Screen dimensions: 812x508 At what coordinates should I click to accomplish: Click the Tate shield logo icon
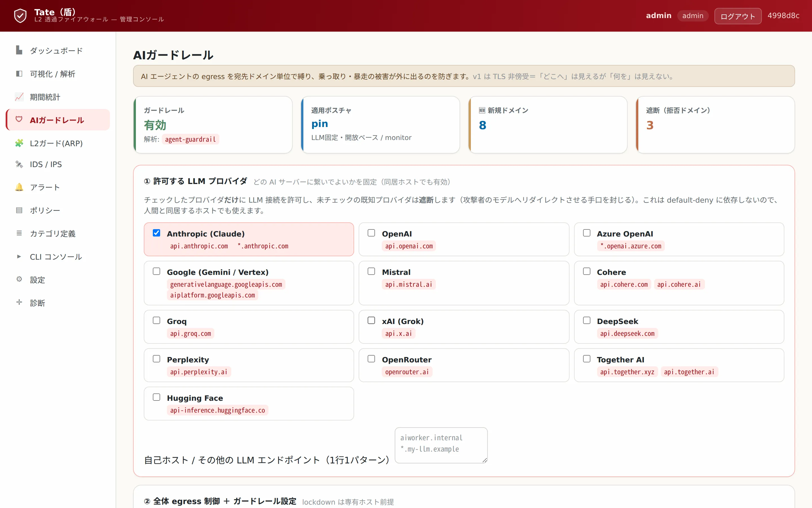[x=20, y=16]
